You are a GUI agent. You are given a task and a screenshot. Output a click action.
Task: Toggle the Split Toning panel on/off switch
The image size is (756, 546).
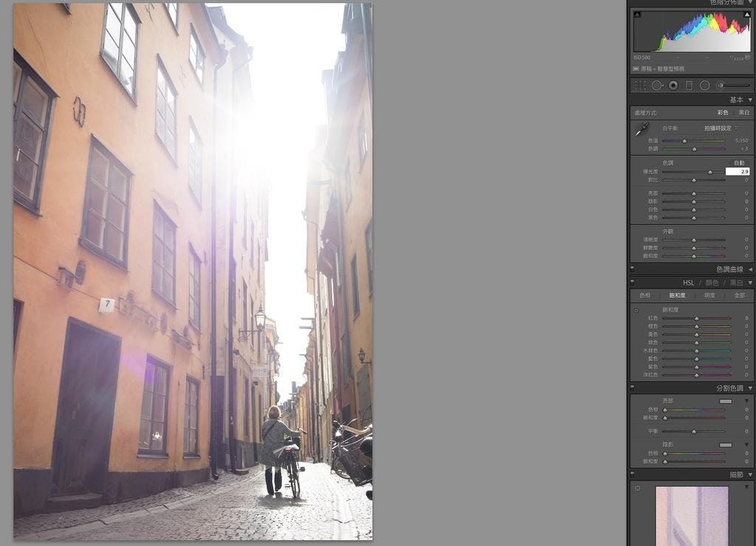tap(632, 388)
